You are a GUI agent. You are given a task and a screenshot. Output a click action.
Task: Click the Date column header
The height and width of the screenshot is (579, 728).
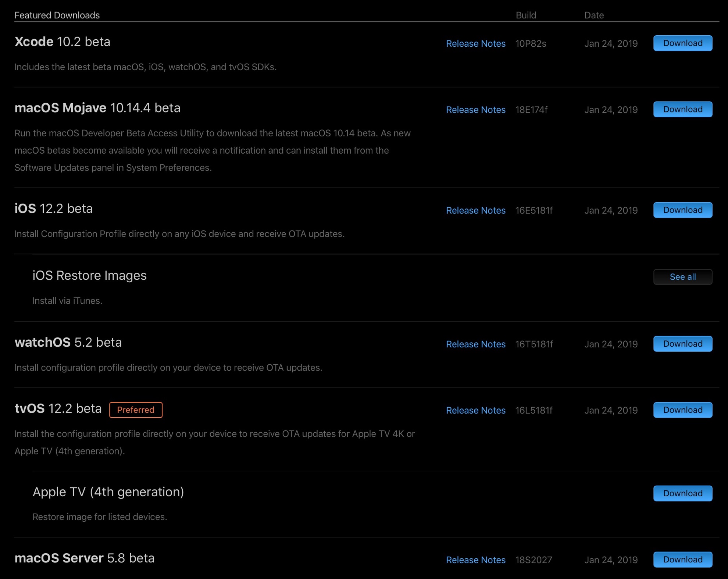[x=594, y=15]
